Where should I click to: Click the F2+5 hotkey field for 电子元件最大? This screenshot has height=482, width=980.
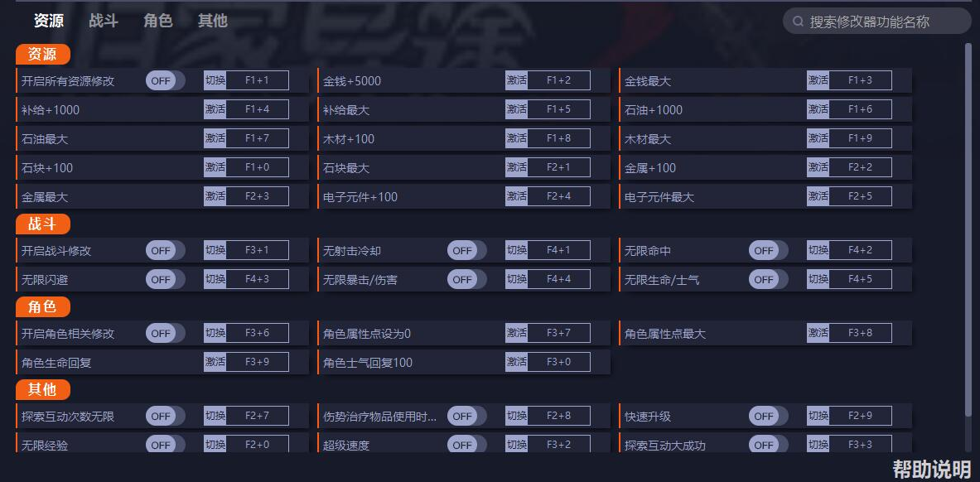(860, 196)
